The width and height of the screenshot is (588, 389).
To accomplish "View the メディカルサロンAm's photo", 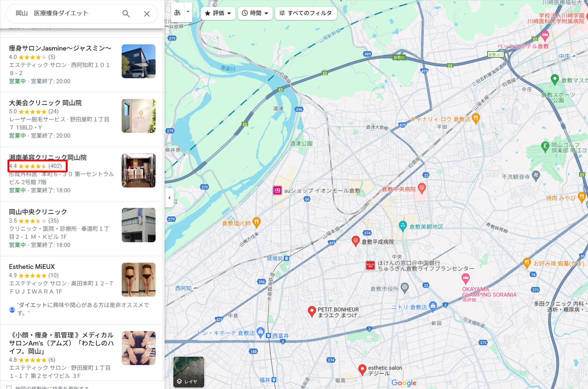I will click(138, 348).
